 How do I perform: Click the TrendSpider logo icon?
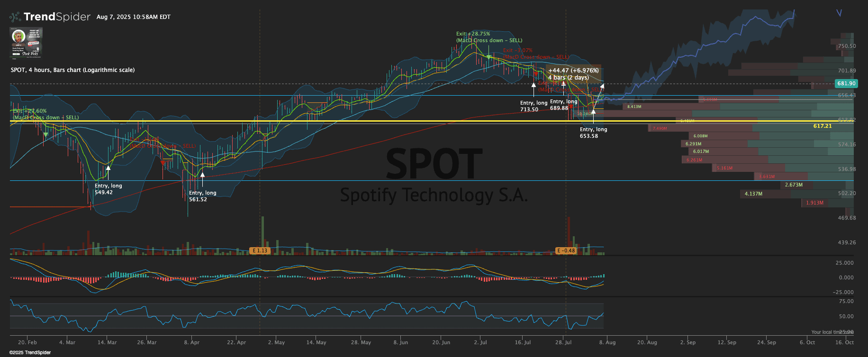point(15,17)
